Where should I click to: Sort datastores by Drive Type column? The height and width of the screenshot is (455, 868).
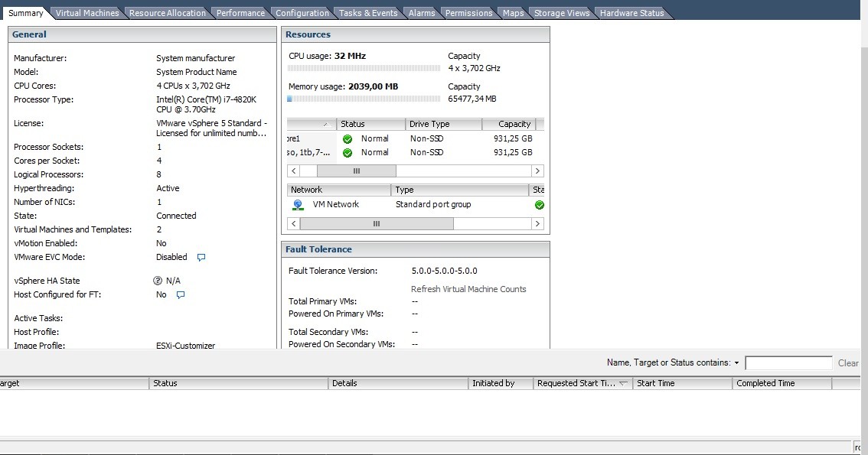tap(443, 125)
